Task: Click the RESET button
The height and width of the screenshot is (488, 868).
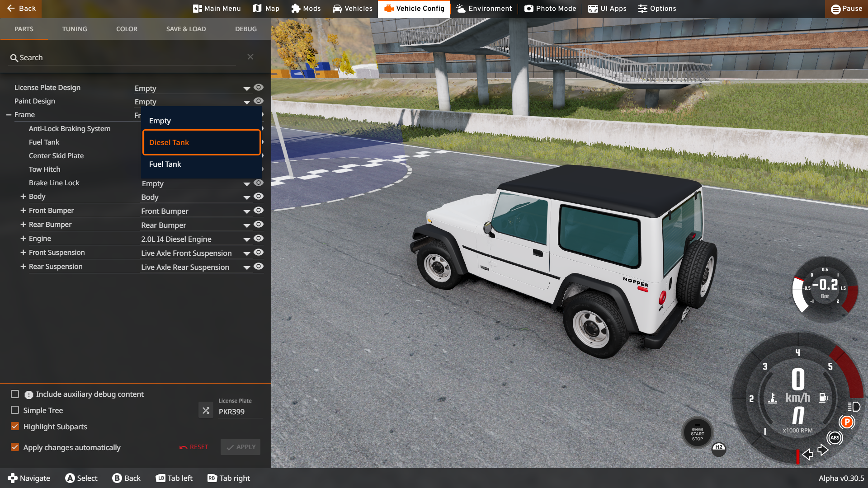Action: 194,447
